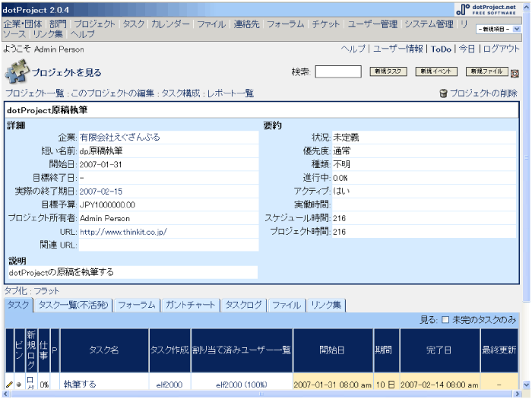Click プロジェクトの削除 link

click(483, 93)
